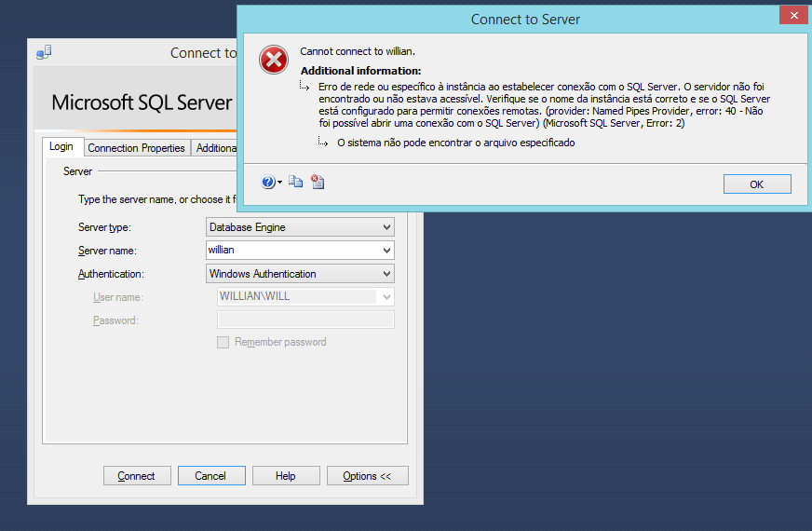
Task: Show technical details icon in error dialog
Action: click(x=318, y=182)
